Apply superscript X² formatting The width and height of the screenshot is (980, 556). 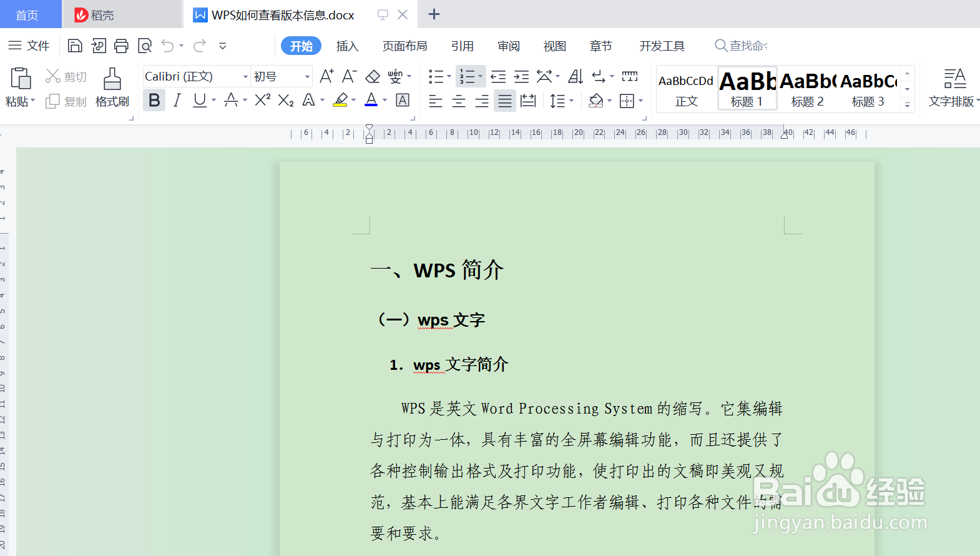[263, 100]
